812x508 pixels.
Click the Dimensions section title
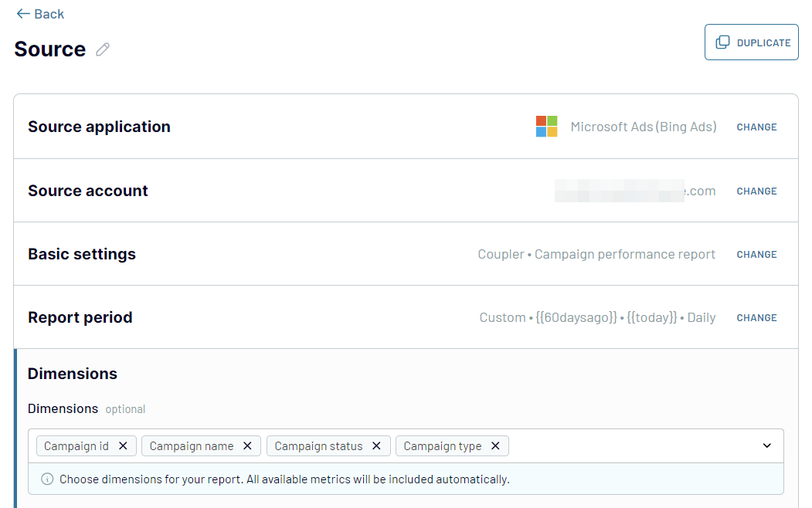pyautogui.click(x=73, y=374)
